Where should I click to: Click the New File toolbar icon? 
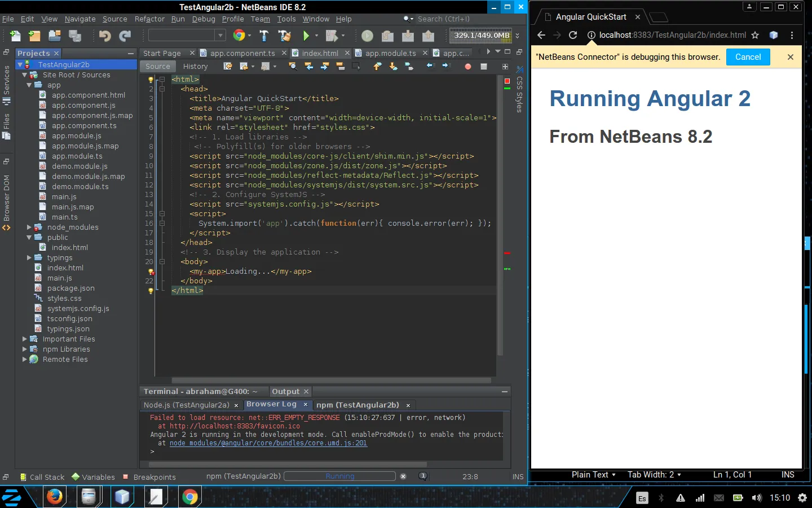(15, 36)
